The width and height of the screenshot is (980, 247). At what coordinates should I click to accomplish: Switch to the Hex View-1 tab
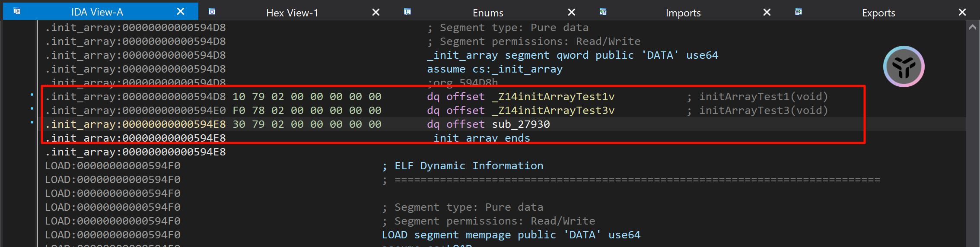[292, 13]
